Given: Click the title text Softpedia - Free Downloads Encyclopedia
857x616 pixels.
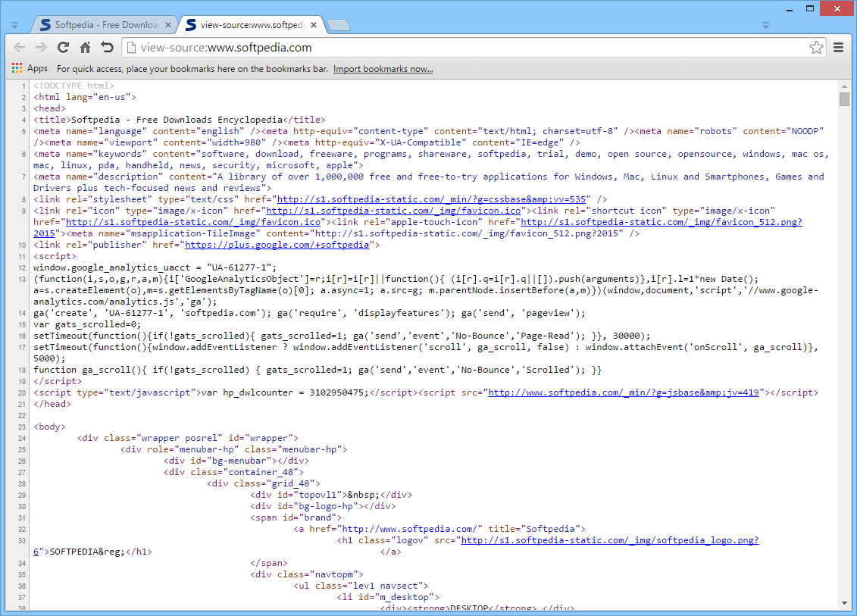Looking at the screenshot, I should coord(177,120).
